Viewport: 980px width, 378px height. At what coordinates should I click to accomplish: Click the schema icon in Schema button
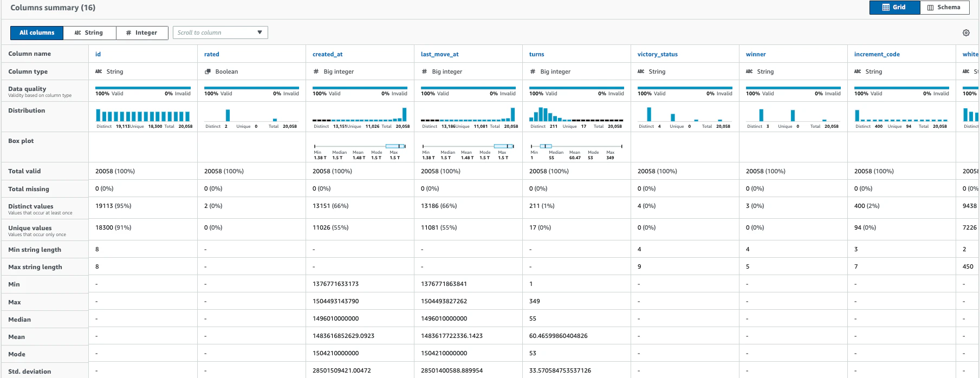[x=930, y=8]
